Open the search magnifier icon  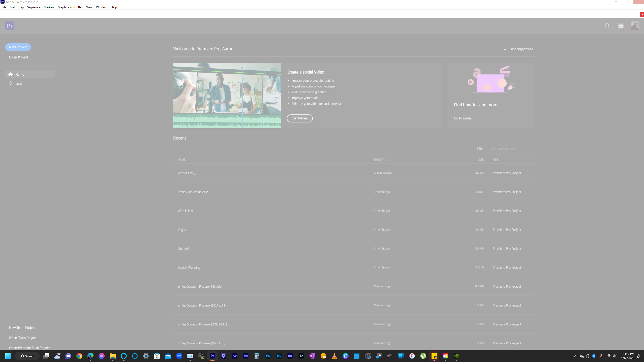coord(607,26)
